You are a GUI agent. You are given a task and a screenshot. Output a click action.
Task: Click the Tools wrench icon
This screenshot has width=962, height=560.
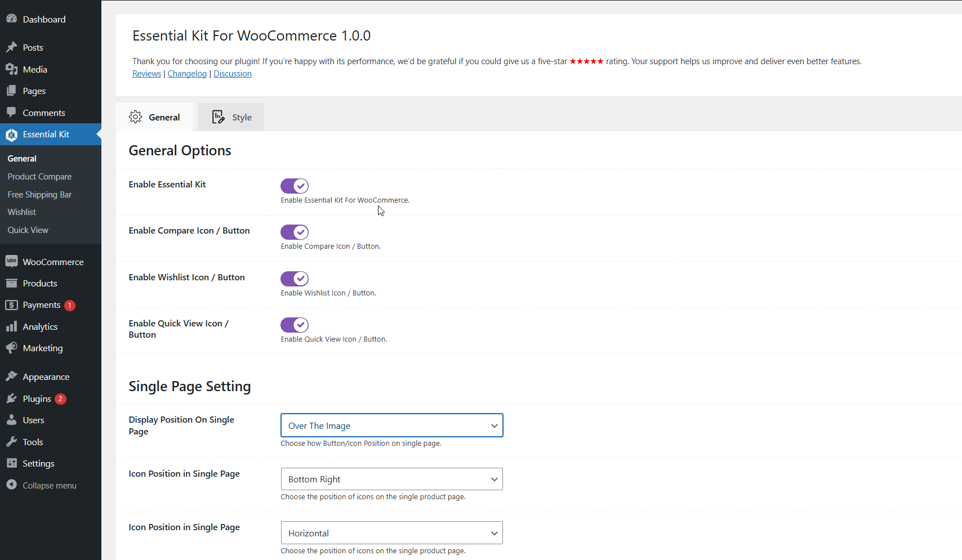[11, 442]
